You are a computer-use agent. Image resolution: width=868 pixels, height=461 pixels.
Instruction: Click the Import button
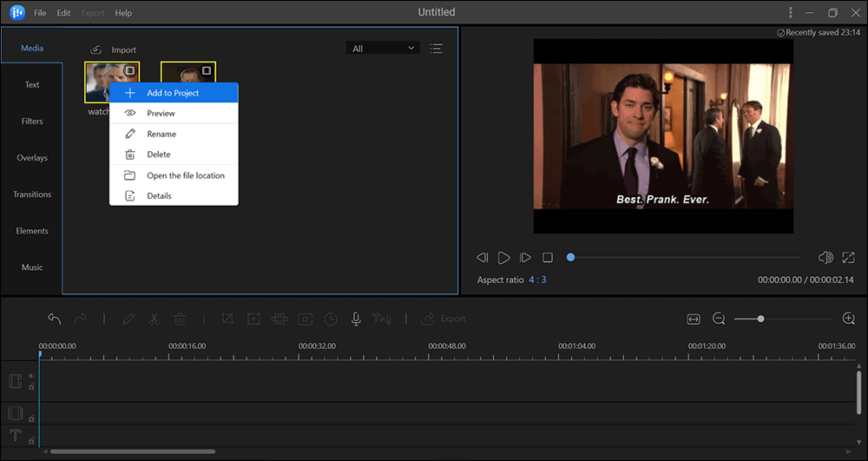point(114,50)
